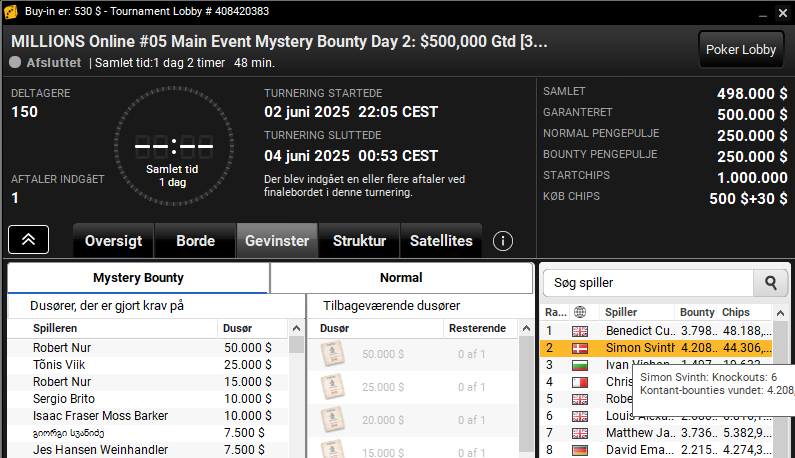Open the tournament info circle icon
Image resolution: width=795 pixels, height=458 pixels.
(503, 241)
